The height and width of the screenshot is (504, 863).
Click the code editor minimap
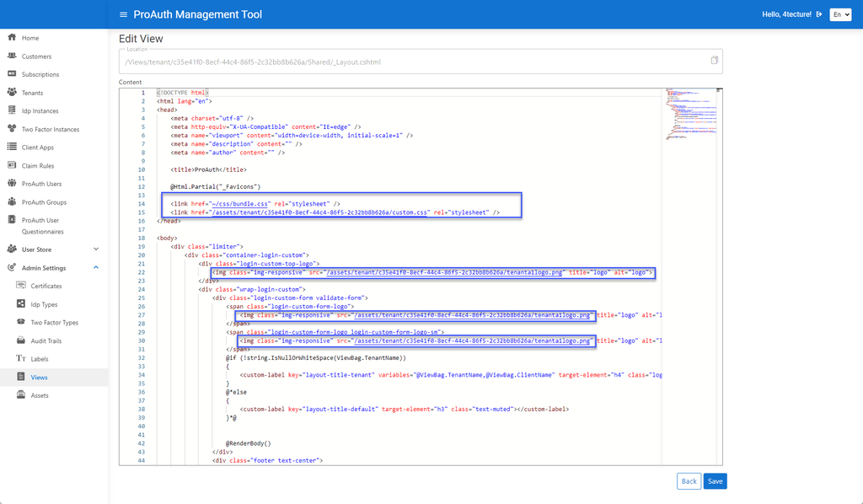[x=691, y=118]
